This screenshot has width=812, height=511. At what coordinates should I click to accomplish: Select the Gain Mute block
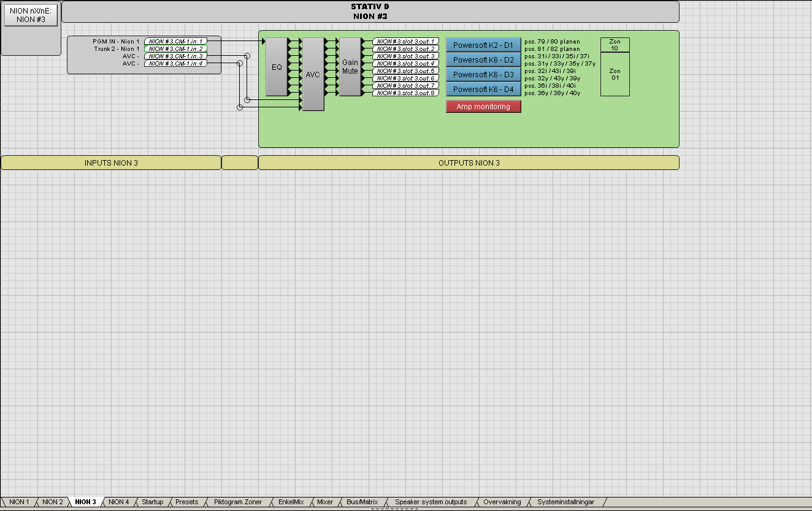click(350, 67)
